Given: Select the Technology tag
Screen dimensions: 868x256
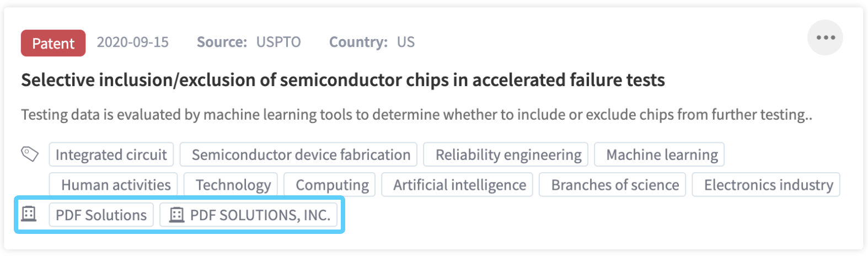Looking at the screenshot, I should (x=233, y=185).
